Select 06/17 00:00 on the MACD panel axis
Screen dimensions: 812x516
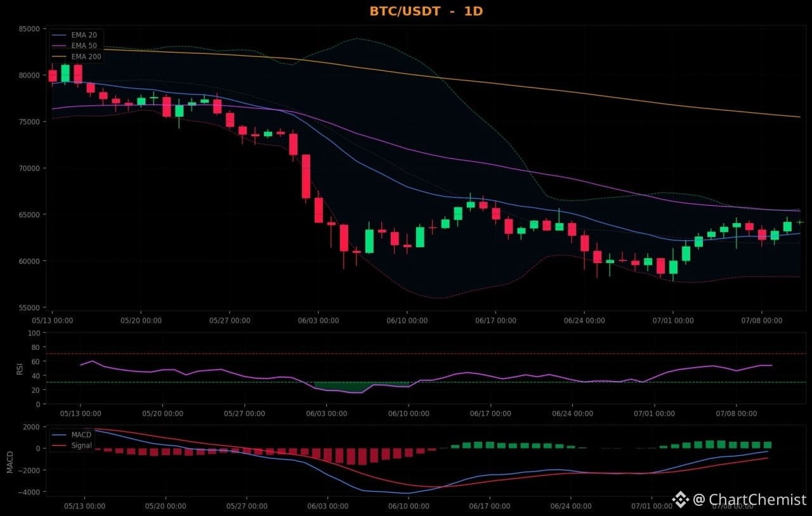(x=489, y=506)
